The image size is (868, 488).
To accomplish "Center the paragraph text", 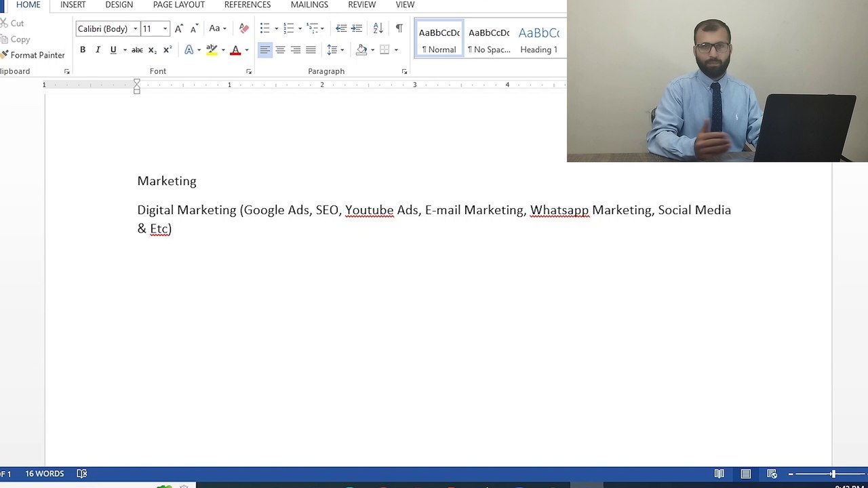I will (280, 49).
